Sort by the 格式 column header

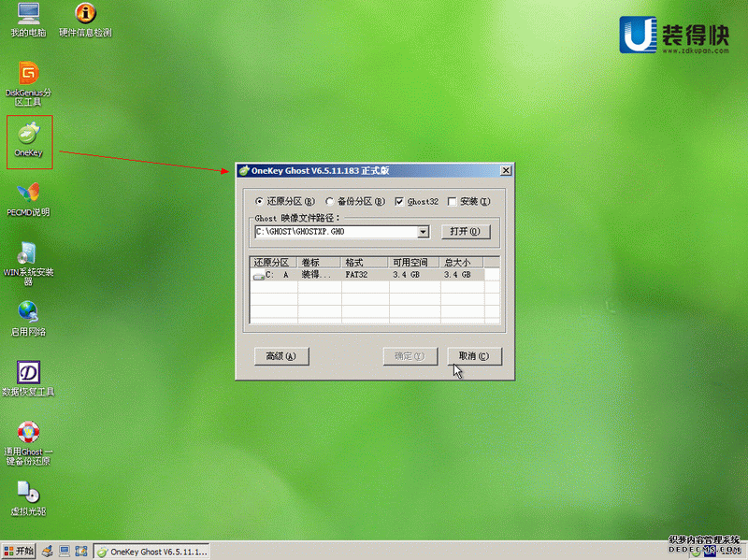point(365,263)
